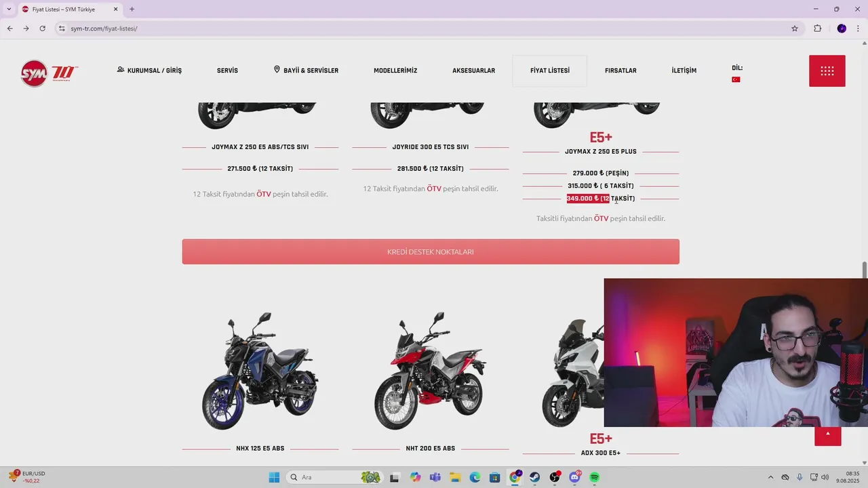Open the Fırsatlar menu item
This screenshot has height=488, width=868.
coord(620,70)
